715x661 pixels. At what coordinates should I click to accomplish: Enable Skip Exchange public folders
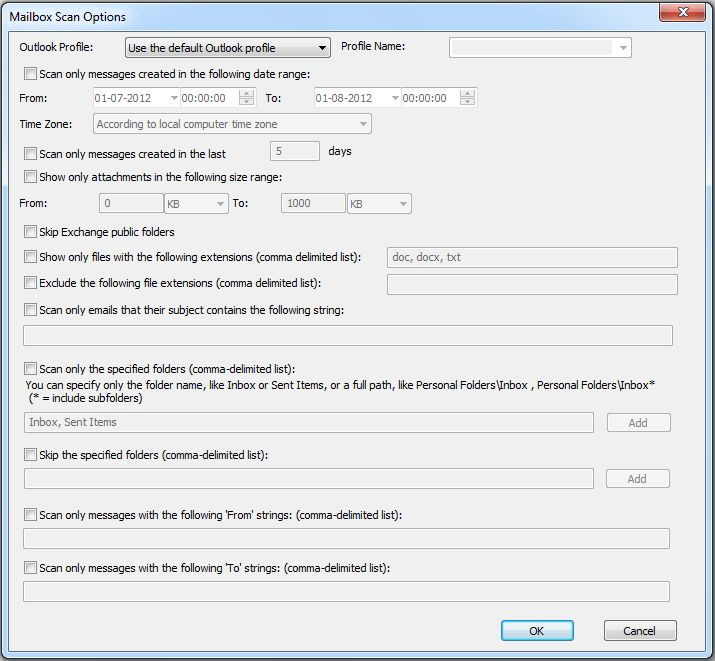(31, 232)
